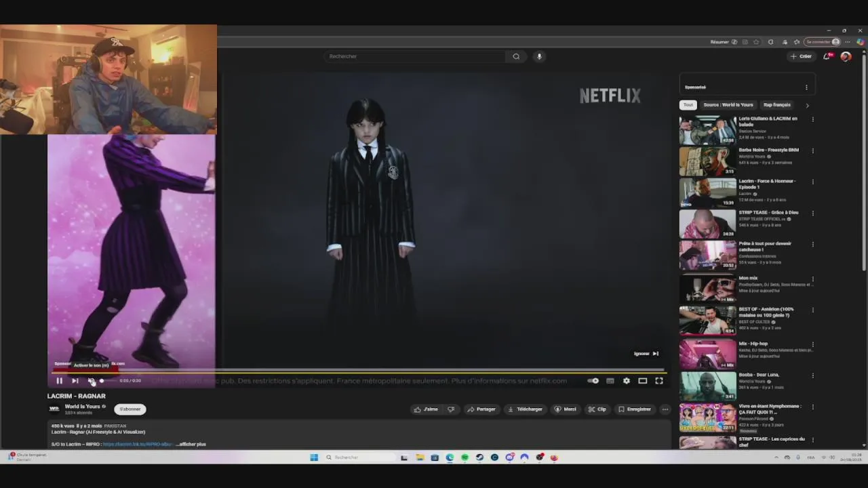This screenshot has width=868, height=488.
Task: Open Loris Giuliano & LACRIM video thumbnail
Action: coord(707,130)
